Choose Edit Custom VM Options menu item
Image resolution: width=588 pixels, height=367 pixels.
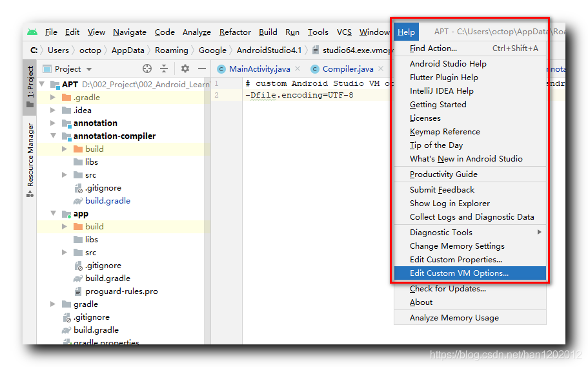click(x=459, y=273)
